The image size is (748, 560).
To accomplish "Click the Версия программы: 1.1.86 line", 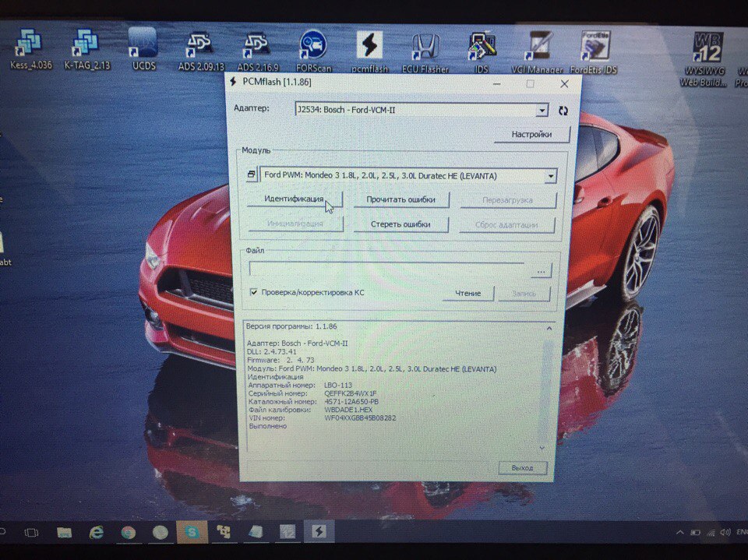I will [291, 326].
